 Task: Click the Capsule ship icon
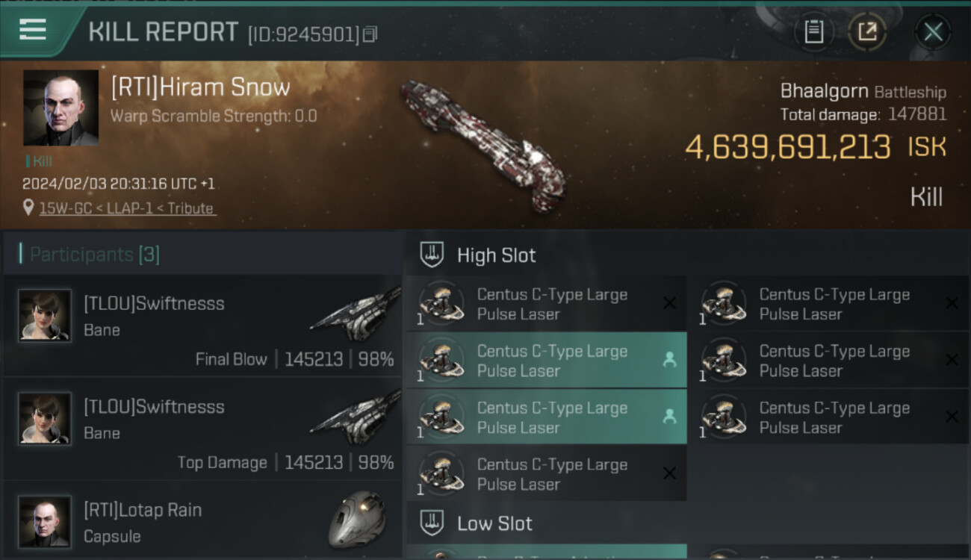[x=357, y=520]
